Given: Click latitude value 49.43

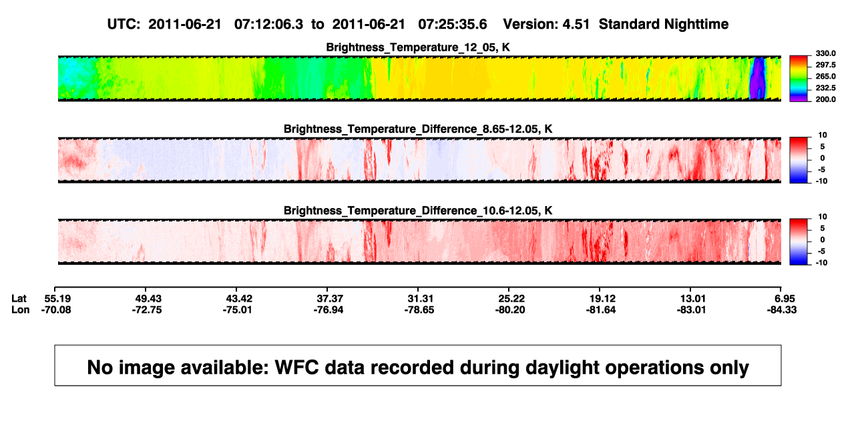Looking at the screenshot, I should (149, 298).
